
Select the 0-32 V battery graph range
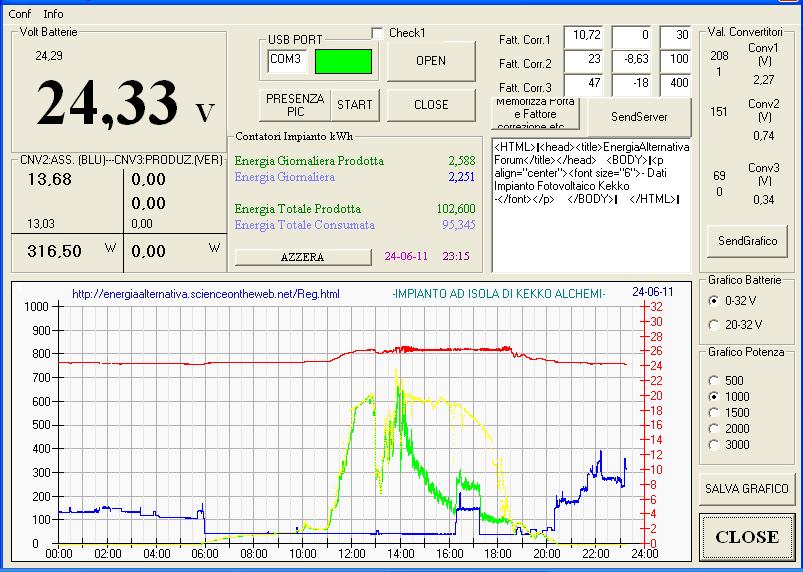[x=713, y=300]
